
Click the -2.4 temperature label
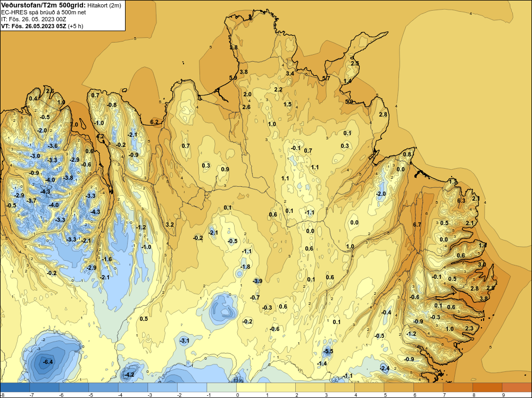point(385,368)
